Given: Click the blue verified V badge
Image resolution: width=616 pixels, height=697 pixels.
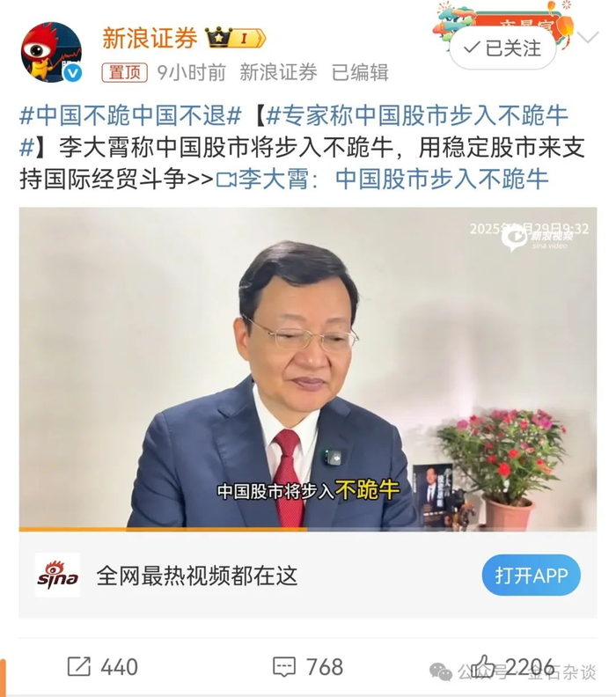Looking at the screenshot, I should (72, 72).
